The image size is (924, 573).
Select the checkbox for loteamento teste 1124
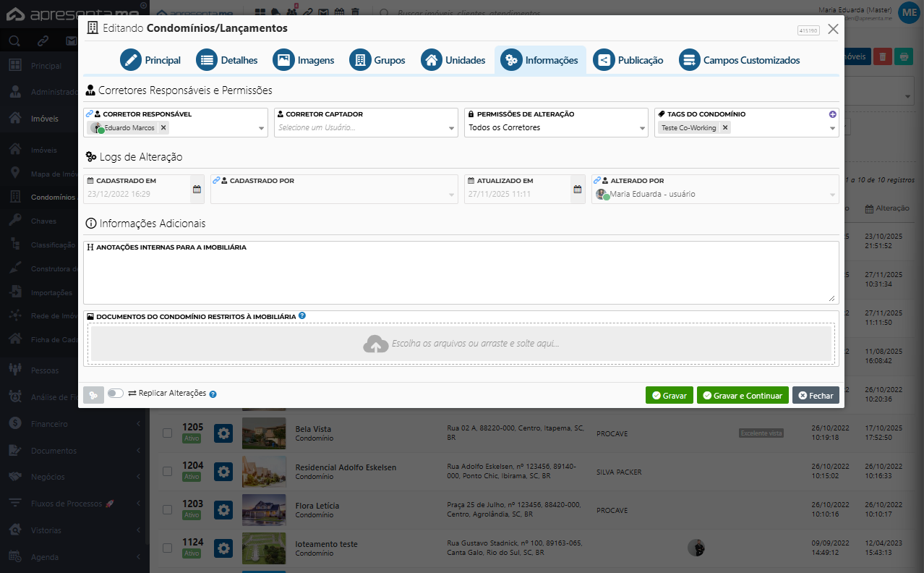pyautogui.click(x=167, y=548)
